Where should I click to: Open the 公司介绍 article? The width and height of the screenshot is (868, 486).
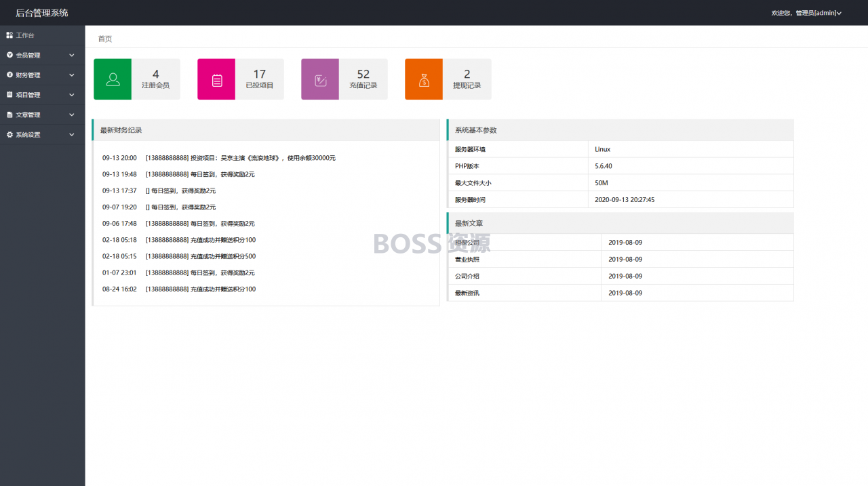coord(467,277)
